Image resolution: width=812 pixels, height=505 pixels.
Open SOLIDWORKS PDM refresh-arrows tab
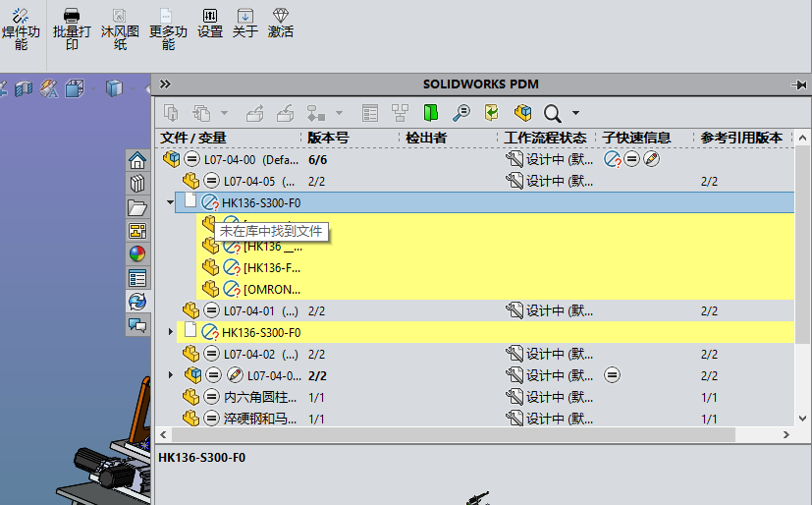(x=137, y=302)
